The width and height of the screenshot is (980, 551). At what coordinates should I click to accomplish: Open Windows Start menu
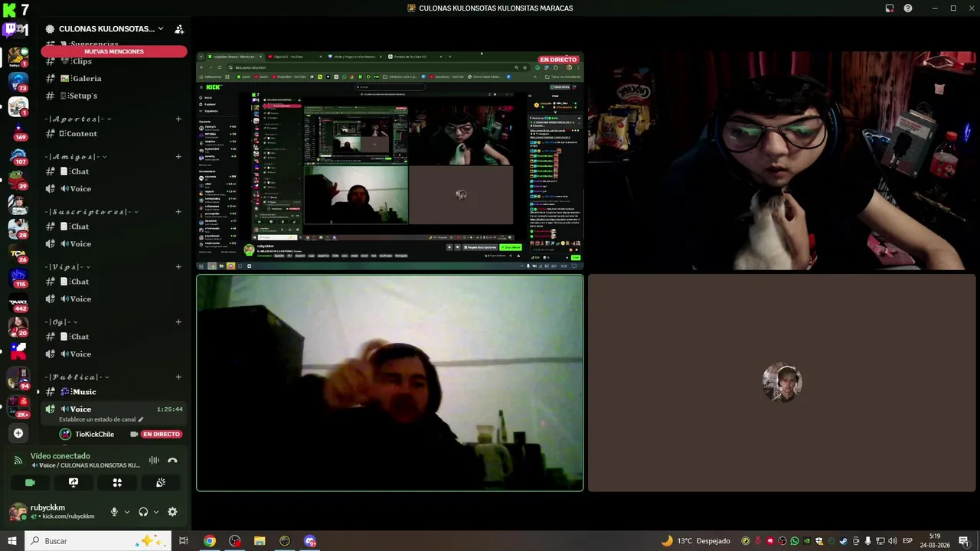click(x=12, y=541)
